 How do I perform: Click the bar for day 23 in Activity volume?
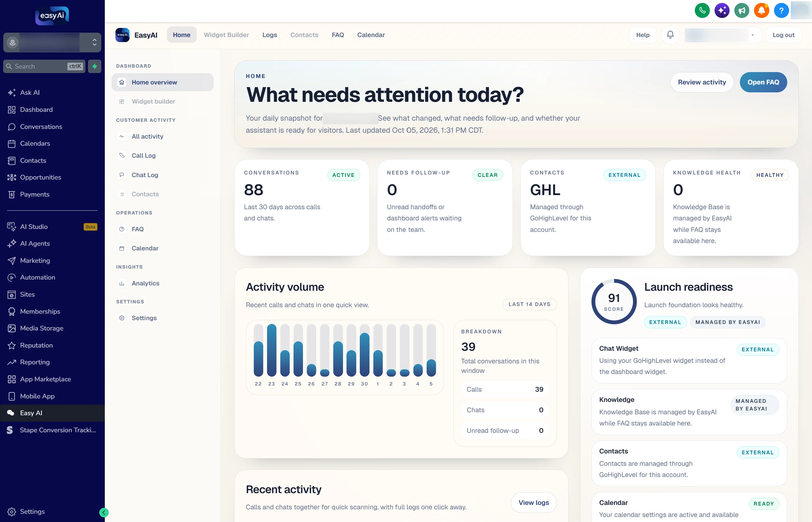pyautogui.click(x=271, y=350)
